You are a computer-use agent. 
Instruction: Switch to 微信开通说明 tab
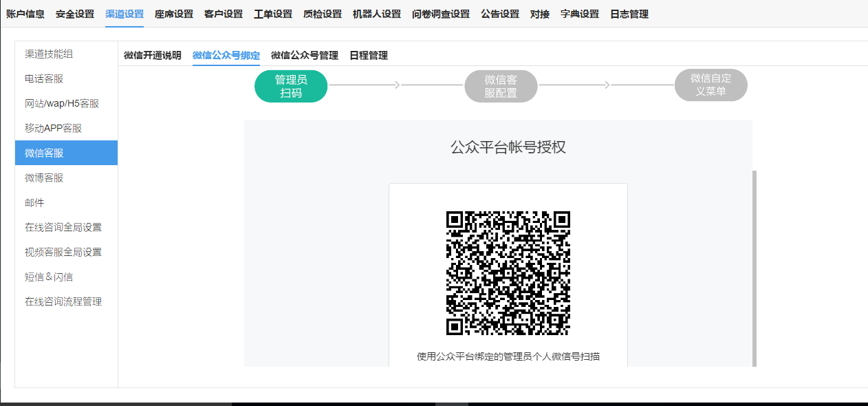153,56
